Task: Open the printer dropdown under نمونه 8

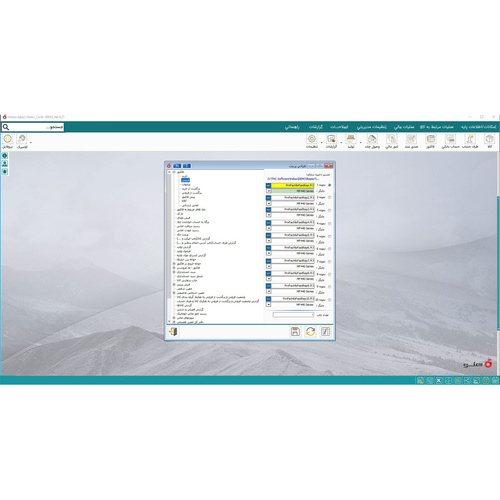Action: coord(269,279)
